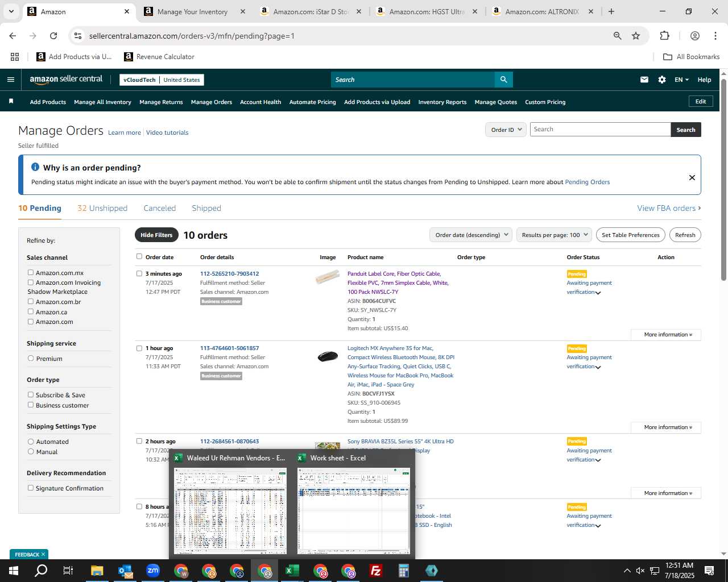Viewport: 728px width, 582px height.
Task: Open the Order date (descending) sort dropdown
Action: pos(470,235)
